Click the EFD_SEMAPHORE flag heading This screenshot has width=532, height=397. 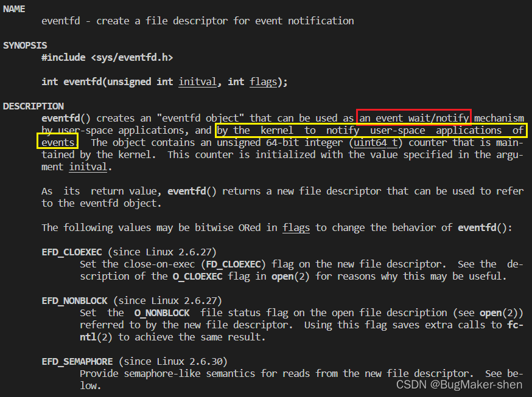(x=77, y=362)
